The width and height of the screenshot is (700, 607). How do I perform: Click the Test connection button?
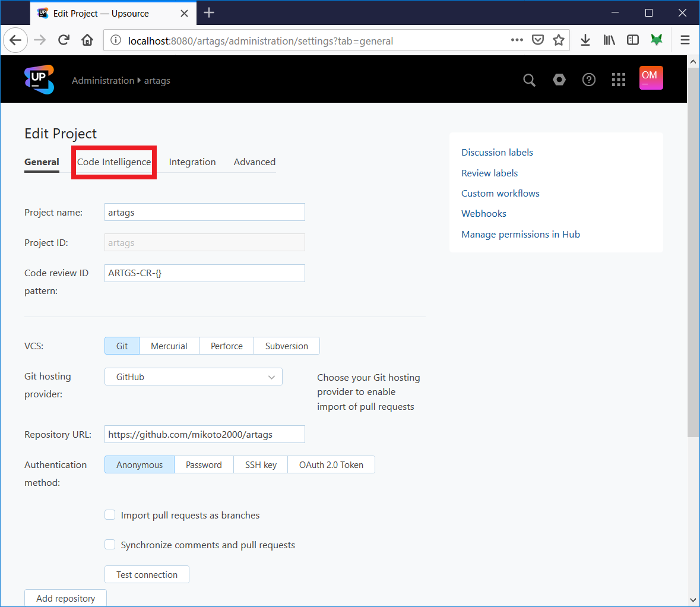(147, 574)
